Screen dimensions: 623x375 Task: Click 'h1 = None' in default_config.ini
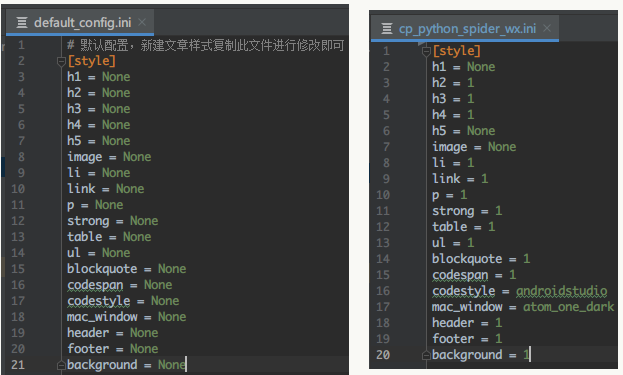point(99,77)
